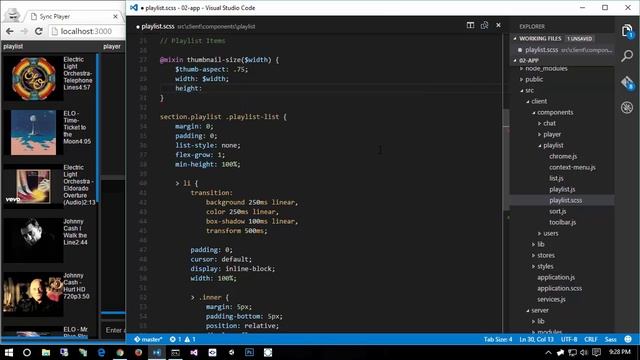
Task: Change CRLF line ending setting
Action: 591,339
